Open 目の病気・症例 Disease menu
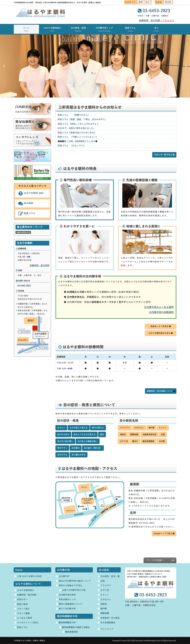The image size is (190, 644). click(78, 29)
